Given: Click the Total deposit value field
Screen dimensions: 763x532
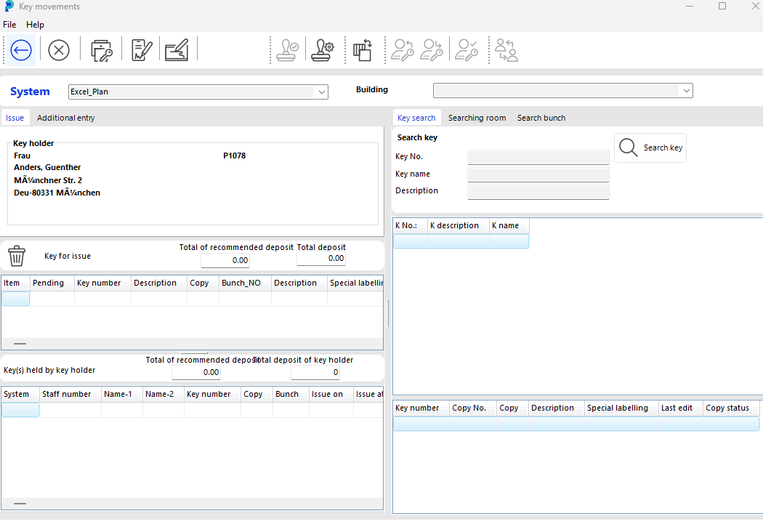Looking at the screenshot, I should pos(321,259).
